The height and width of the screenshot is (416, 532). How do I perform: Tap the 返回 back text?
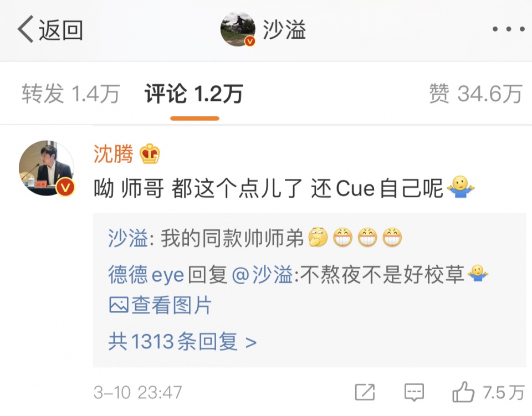click(x=61, y=30)
